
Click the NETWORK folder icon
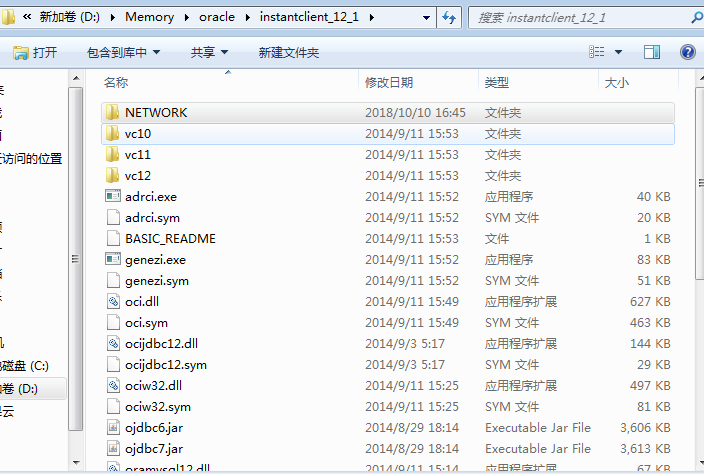112,112
